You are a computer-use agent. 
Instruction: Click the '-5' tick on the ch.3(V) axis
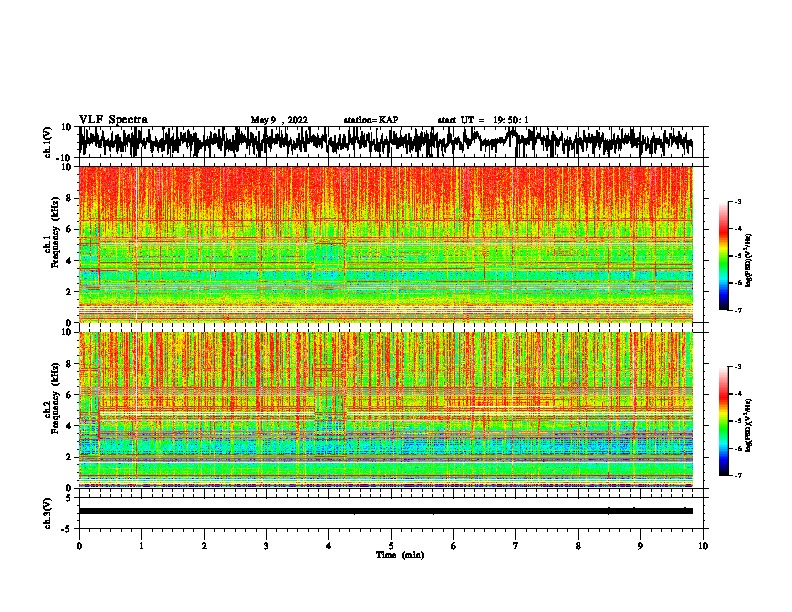point(67,529)
